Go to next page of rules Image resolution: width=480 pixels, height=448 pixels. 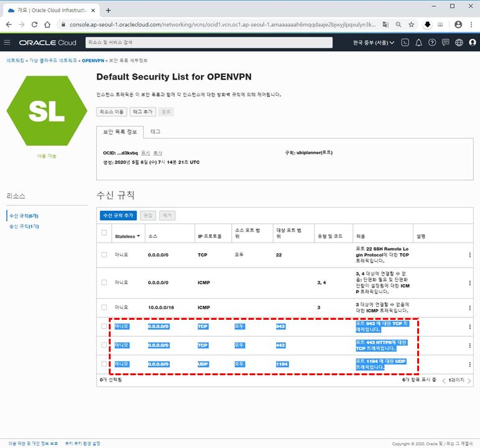pyautogui.click(x=469, y=381)
